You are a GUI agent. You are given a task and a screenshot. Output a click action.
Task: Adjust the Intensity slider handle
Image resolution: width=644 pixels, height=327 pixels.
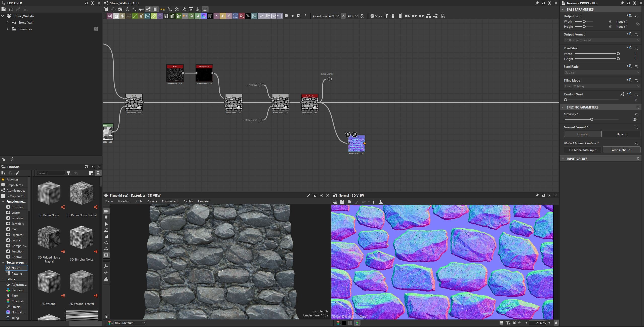592,119
